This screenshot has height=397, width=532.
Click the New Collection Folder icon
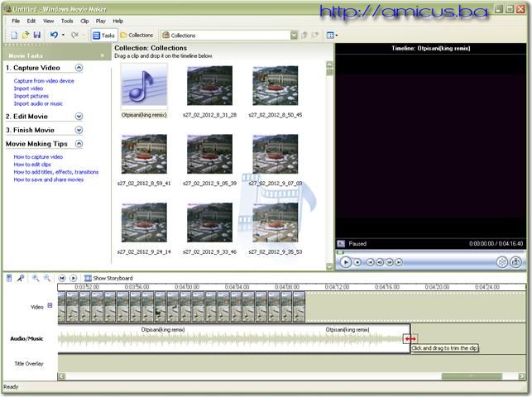tap(315, 36)
